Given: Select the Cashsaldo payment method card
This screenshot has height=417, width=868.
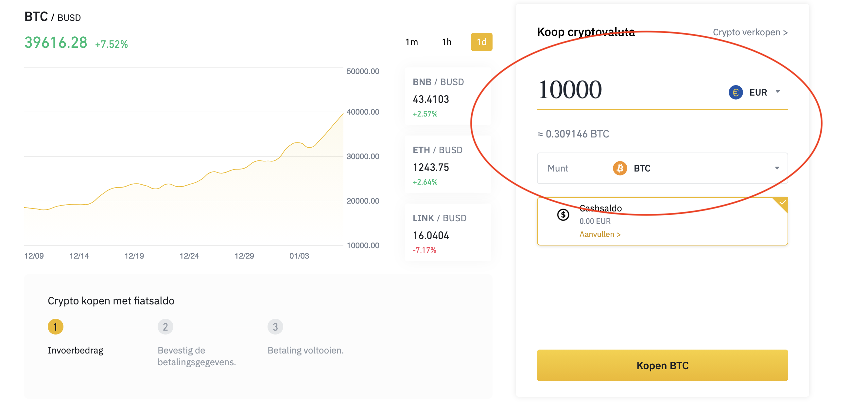Looking at the screenshot, I should point(662,221).
